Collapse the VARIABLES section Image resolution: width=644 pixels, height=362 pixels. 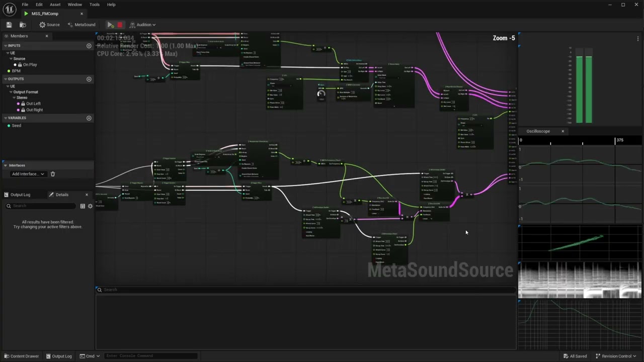coord(5,118)
